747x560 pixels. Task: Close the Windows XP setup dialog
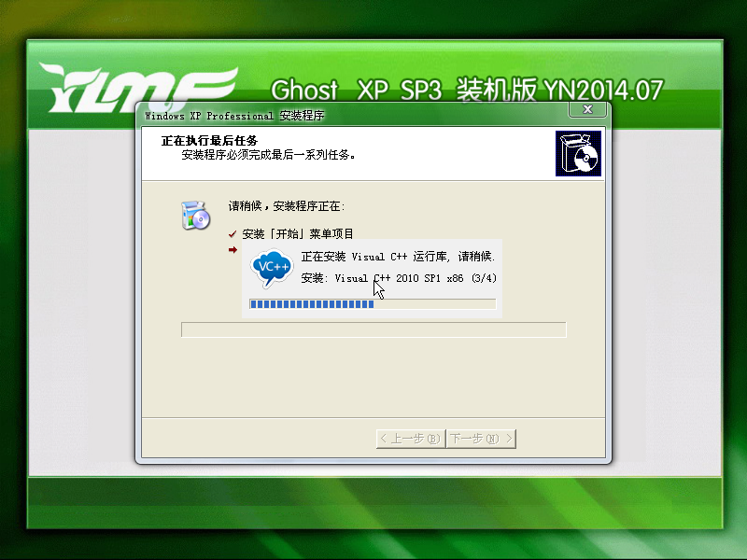coord(587,109)
